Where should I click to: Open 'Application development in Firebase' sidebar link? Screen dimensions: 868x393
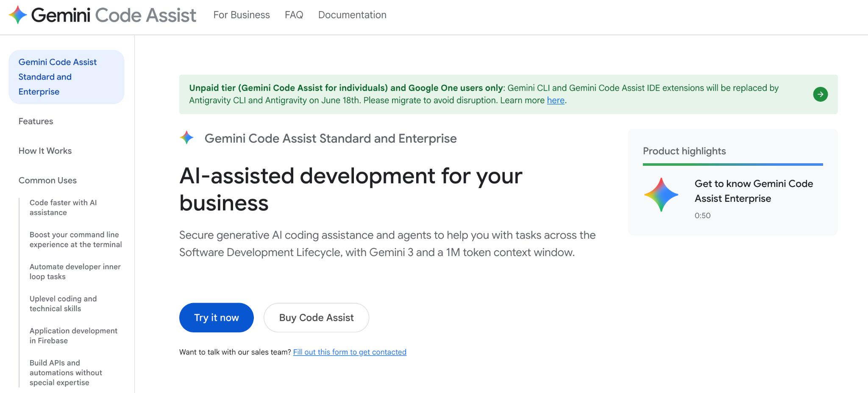73,335
